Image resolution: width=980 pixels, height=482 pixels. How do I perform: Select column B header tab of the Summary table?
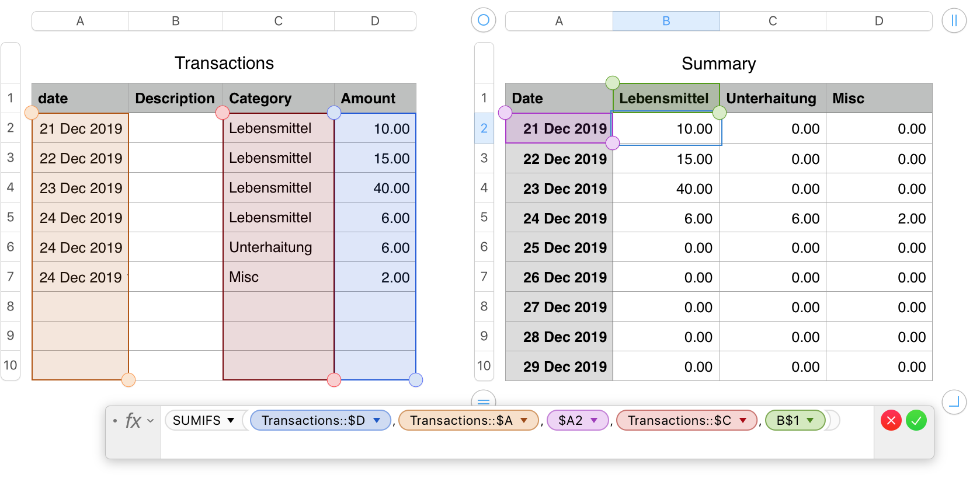[666, 21]
